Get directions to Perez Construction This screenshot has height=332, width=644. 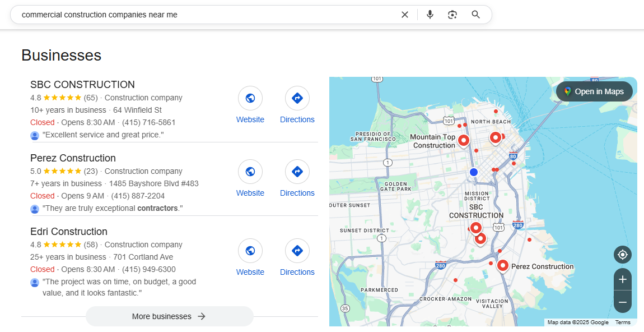(x=297, y=172)
